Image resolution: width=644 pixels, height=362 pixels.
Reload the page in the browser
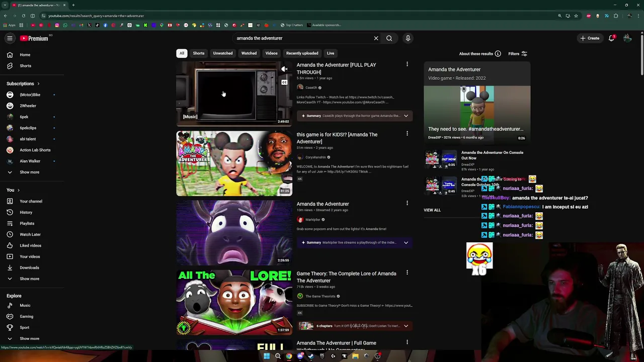[x=23, y=16]
